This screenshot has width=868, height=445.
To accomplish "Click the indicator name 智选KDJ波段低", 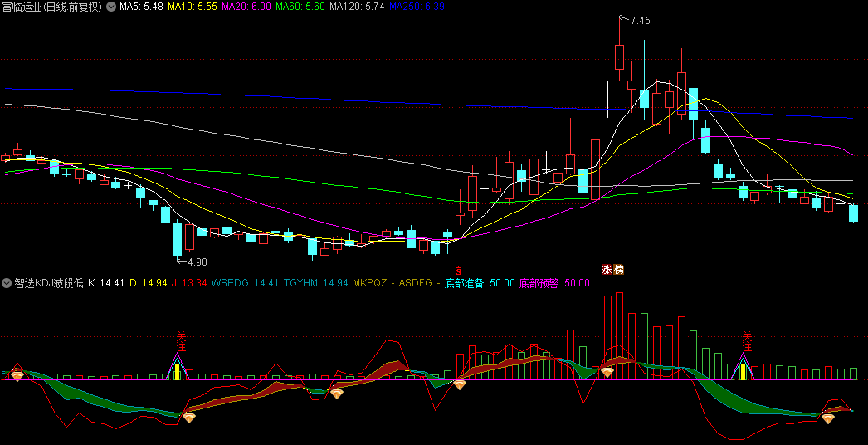I will [x=49, y=283].
